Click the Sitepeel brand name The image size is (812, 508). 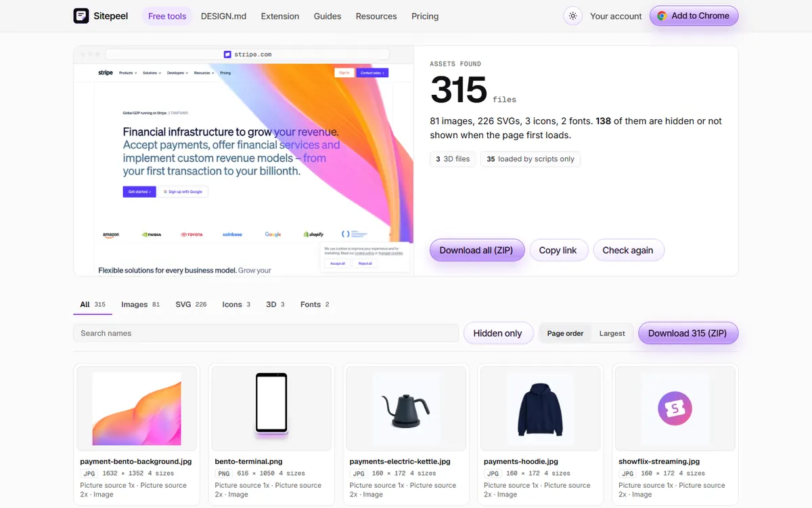111,16
